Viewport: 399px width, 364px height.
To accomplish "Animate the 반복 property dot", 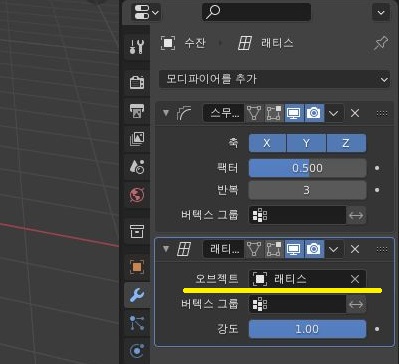I will pos(377,190).
